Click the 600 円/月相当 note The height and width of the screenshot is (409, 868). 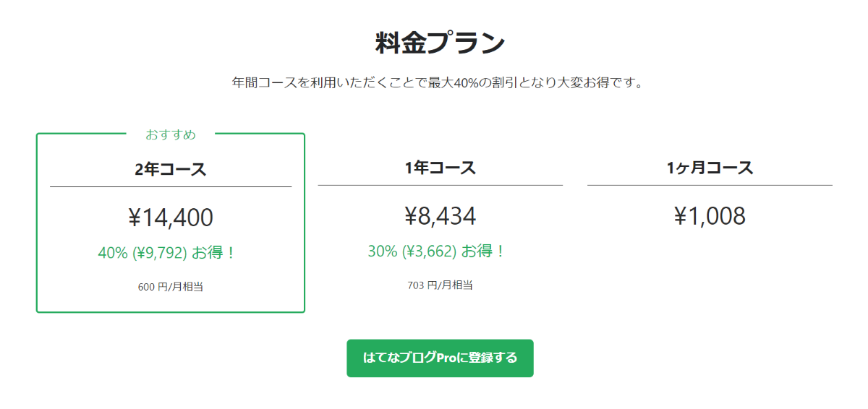pos(171,287)
